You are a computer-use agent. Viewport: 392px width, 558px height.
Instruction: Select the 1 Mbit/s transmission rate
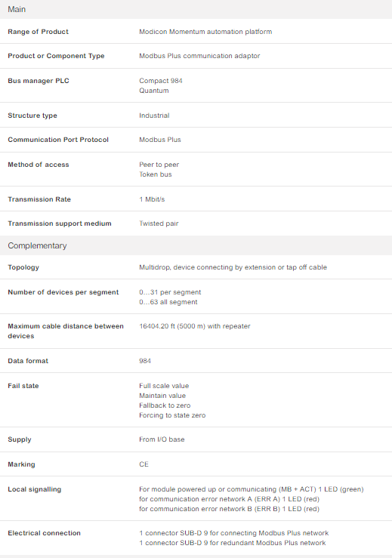coord(152,199)
